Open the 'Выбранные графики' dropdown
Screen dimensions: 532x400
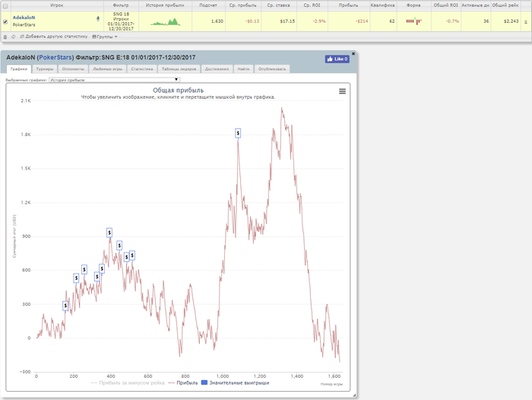click(114, 80)
